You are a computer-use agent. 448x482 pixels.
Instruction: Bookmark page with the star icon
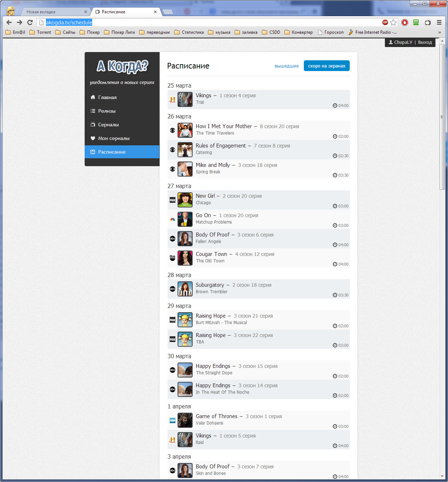pos(393,22)
